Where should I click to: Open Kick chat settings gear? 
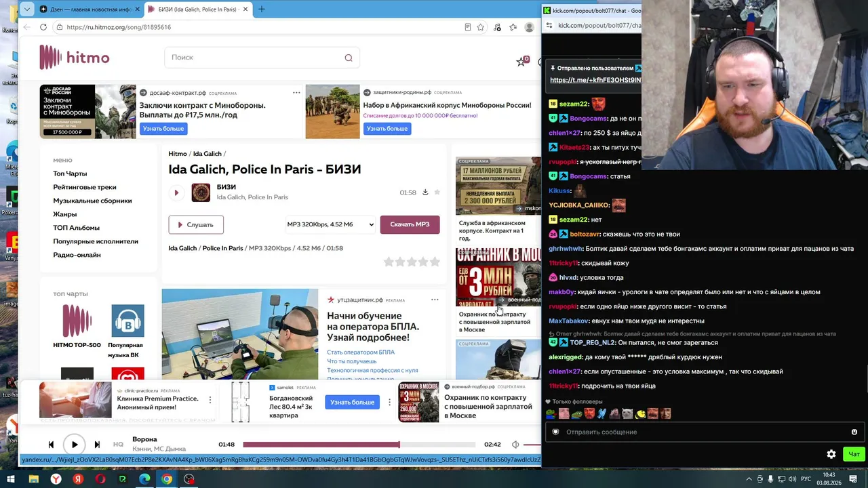point(831,454)
